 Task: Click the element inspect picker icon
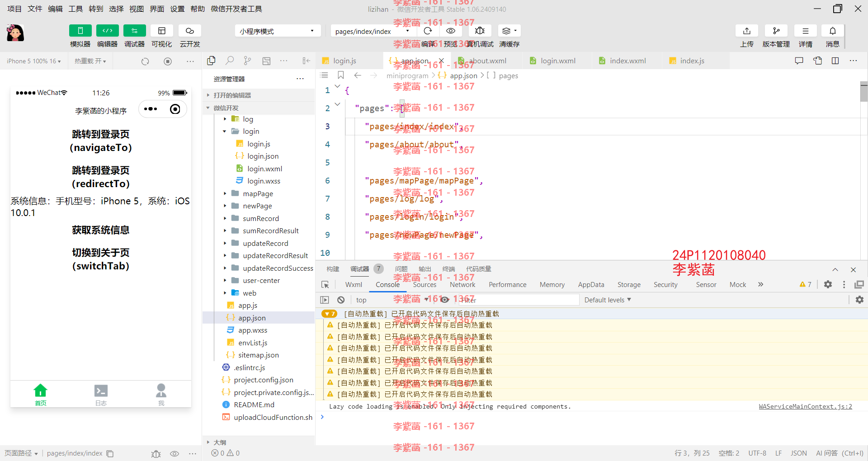pyautogui.click(x=325, y=285)
